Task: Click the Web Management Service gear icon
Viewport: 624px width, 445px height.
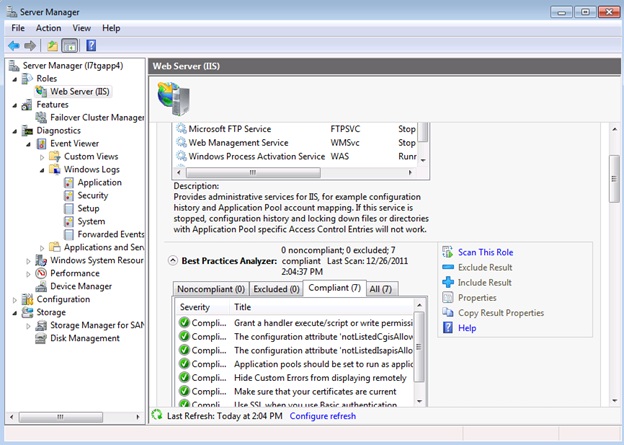Action: (181, 142)
